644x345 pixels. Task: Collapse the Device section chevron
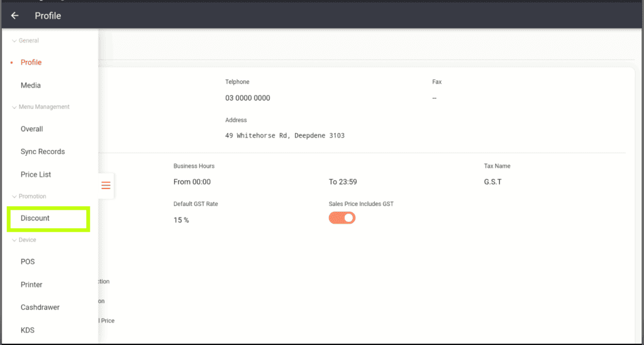(x=14, y=240)
